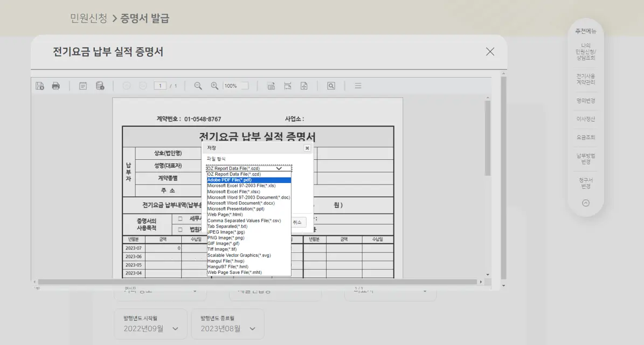This screenshot has height=345, width=644.
Task: Open document search with the find icon
Action: pos(330,85)
